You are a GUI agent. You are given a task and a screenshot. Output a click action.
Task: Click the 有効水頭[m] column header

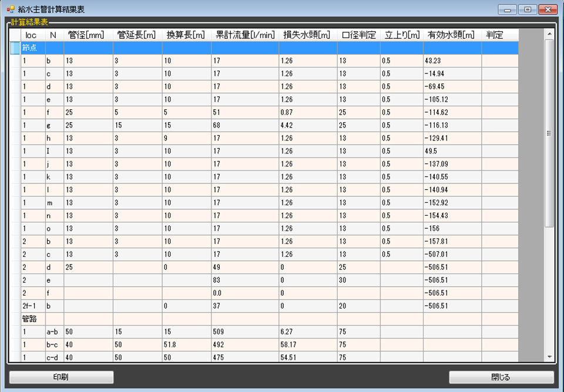[452, 35]
